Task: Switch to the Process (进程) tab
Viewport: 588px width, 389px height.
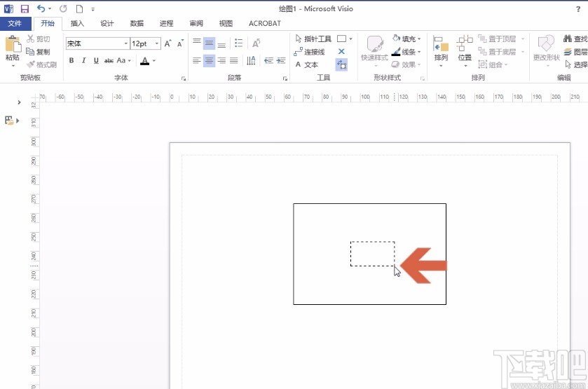Action: (167, 23)
